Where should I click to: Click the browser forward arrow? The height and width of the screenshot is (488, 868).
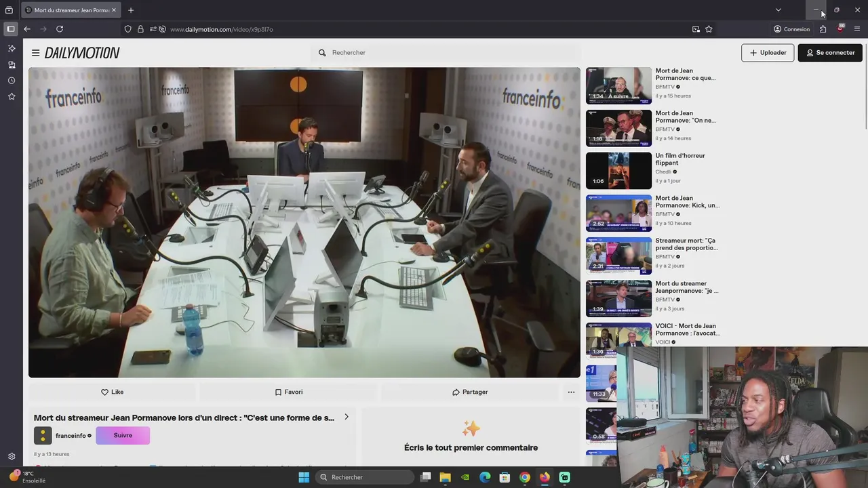click(x=43, y=29)
